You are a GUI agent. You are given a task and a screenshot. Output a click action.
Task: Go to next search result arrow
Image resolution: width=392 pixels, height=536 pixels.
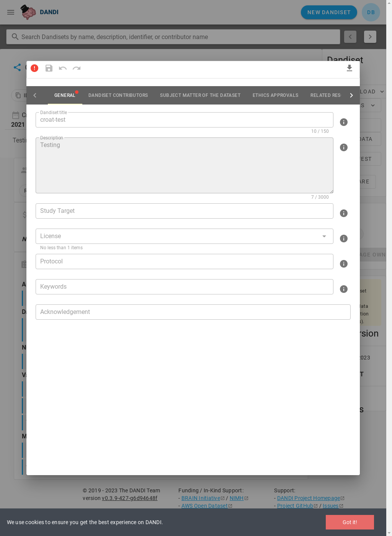370,37
